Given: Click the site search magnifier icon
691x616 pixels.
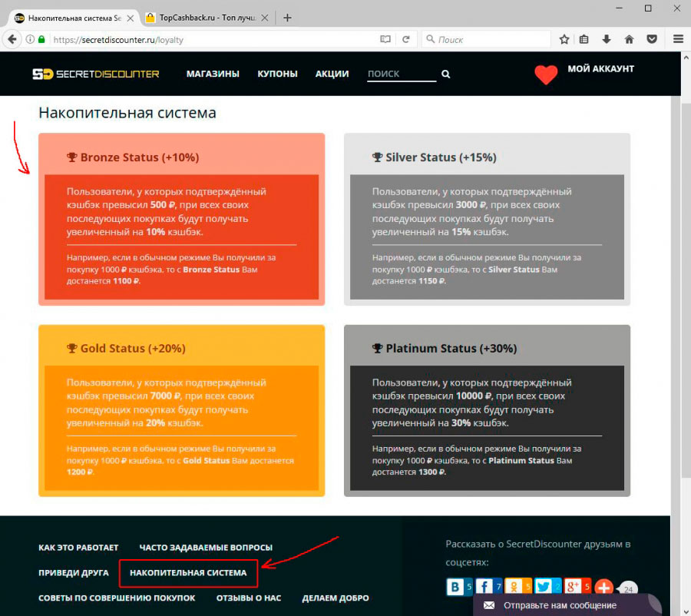Looking at the screenshot, I should 445,74.
